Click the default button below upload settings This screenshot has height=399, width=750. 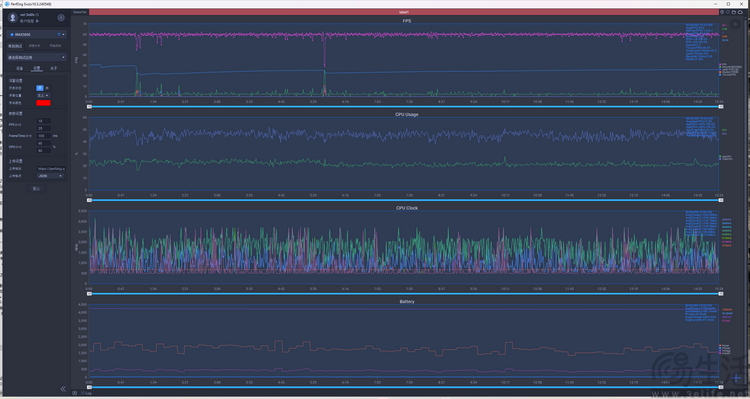tap(36, 188)
